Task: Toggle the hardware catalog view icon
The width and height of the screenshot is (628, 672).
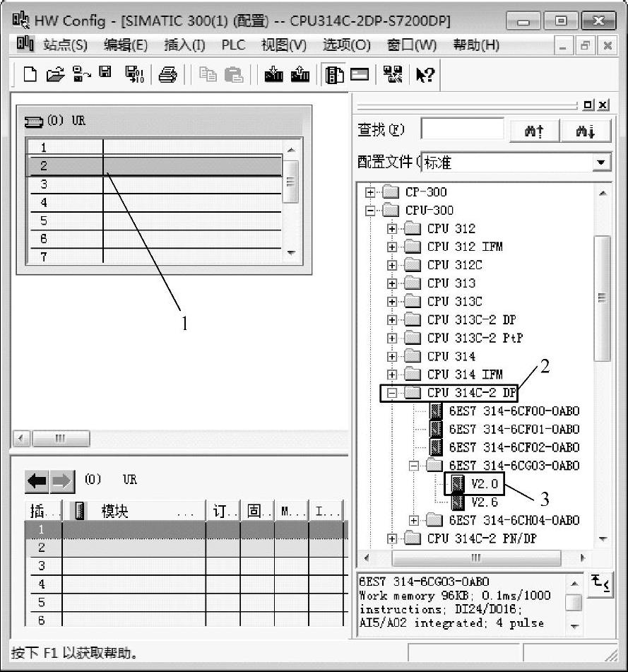Action: coord(333,75)
